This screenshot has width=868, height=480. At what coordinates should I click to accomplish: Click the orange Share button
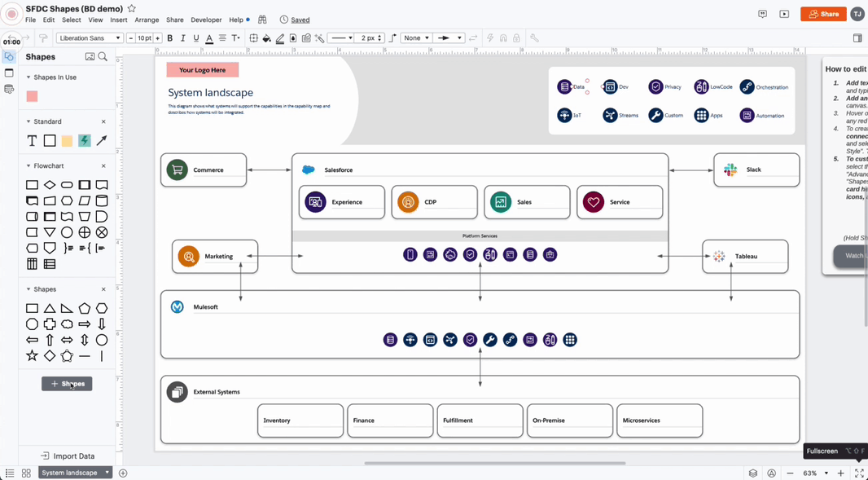(x=824, y=15)
